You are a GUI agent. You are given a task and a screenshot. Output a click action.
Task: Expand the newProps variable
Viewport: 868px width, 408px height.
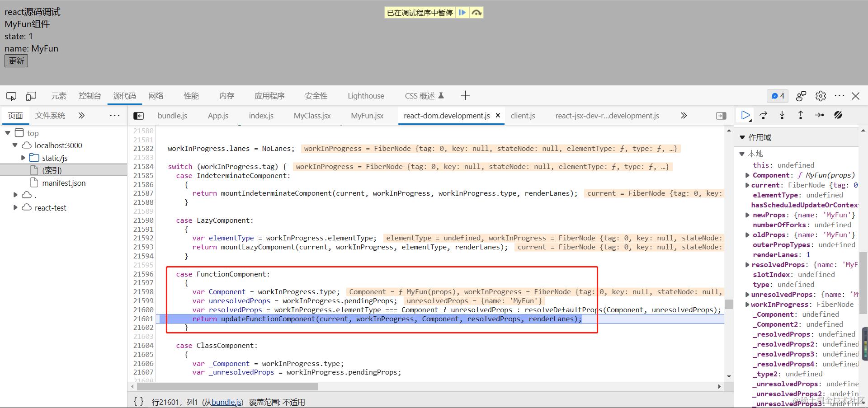747,215
